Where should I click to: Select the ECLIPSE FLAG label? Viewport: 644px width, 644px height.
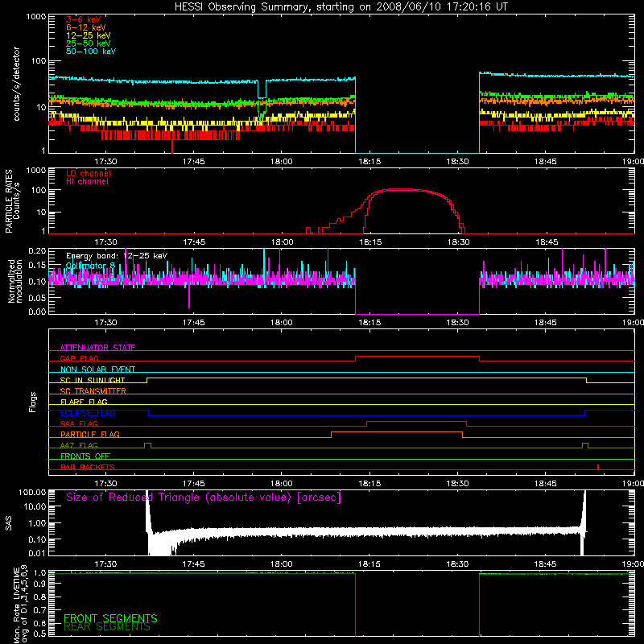point(88,413)
